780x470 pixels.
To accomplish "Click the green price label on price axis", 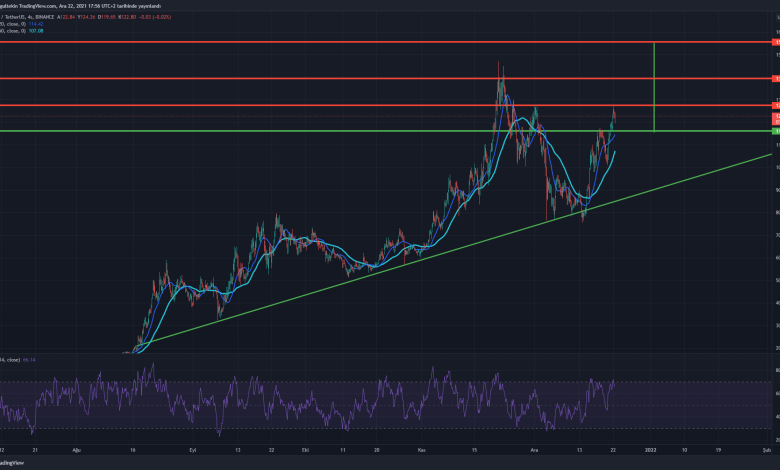I will (775, 131).
